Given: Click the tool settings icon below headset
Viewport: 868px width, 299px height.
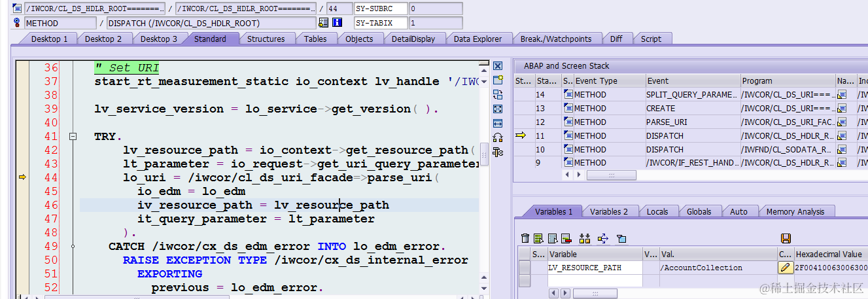Looking at the screenshot, I should (x=497, y=152).
